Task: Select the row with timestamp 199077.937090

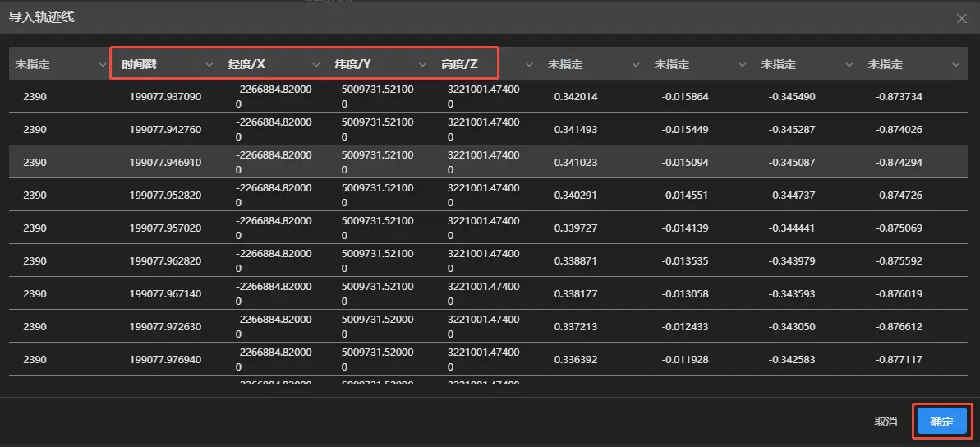Action: [165, 97]
